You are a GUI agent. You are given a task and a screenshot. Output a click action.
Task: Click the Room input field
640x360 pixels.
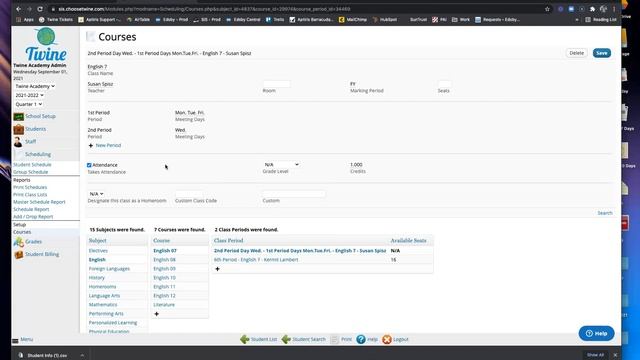click(277, 84)
